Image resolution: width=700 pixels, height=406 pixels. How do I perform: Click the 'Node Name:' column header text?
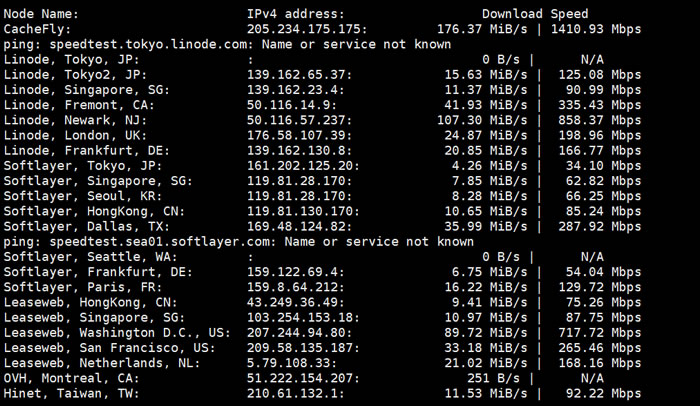click(41, 14)
